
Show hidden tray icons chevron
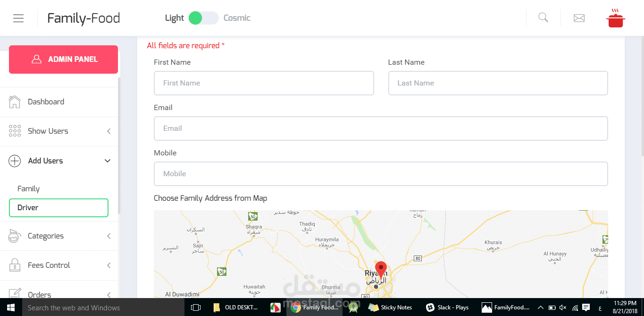pyautogui.click(x=541, y=307)
